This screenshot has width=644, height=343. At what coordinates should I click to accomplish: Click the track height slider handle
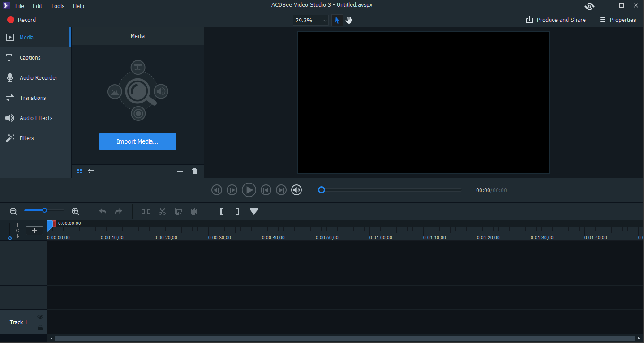tap(10, 238)
